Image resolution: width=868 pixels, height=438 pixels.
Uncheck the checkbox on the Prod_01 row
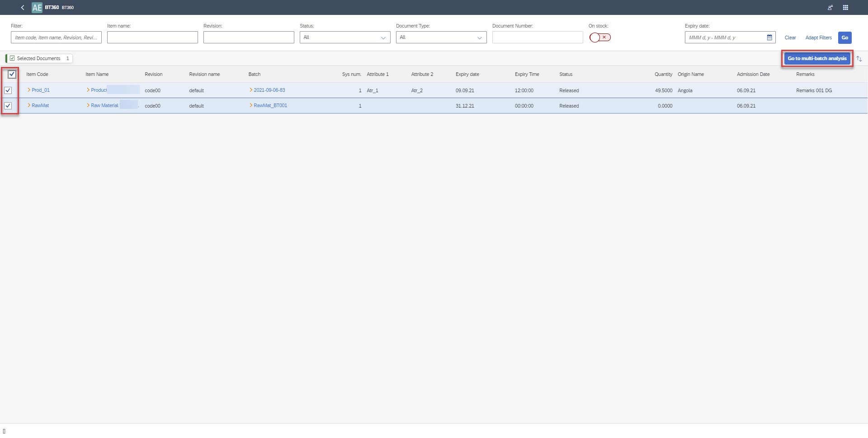pos(9,90)
